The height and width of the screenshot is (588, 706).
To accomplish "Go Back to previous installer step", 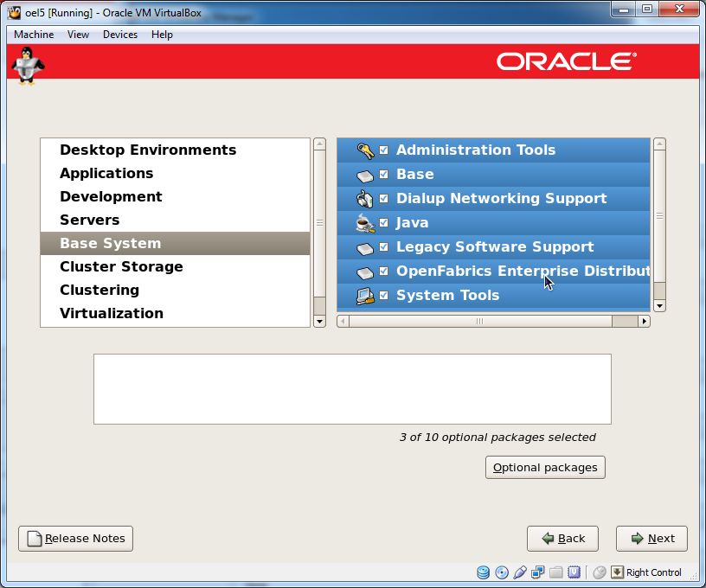I will [x=563, y=539].
